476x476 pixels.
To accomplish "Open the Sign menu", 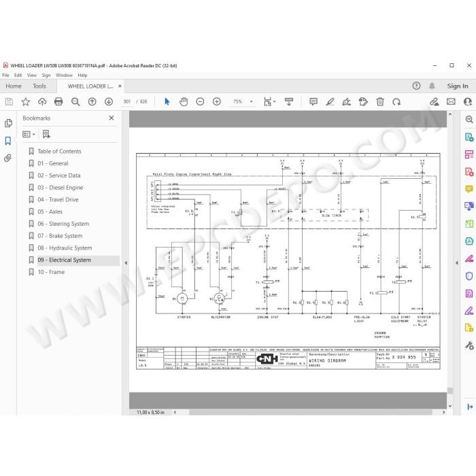I will coord(46,75).
